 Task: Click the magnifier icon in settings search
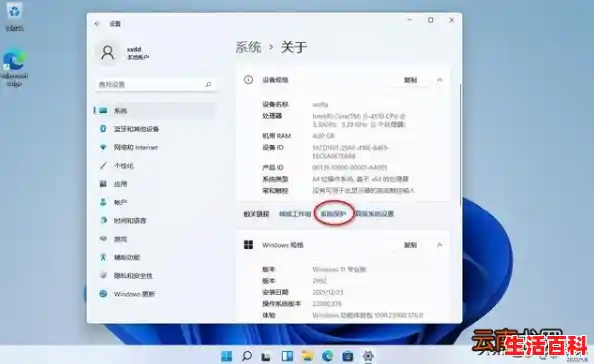[208, 84]
